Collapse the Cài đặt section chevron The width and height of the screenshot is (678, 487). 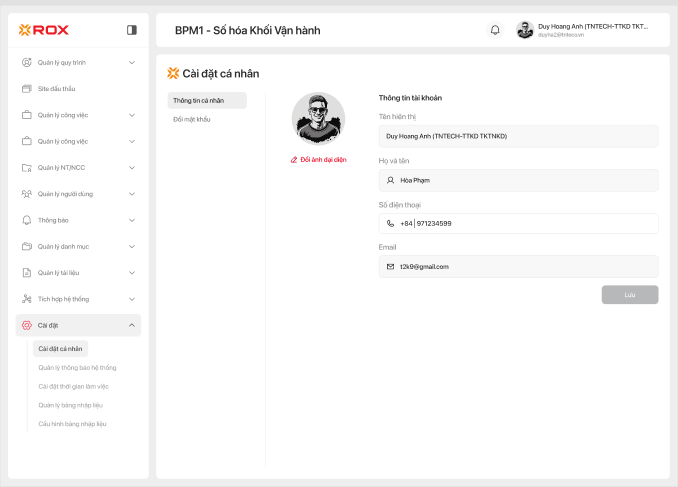pyautogui.click(x=132, y=325)
